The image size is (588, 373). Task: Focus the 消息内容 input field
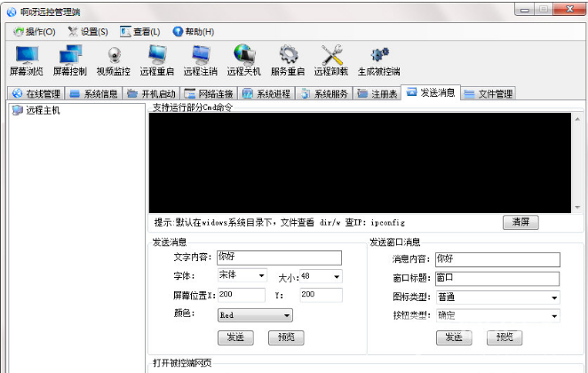coord(497,259)
